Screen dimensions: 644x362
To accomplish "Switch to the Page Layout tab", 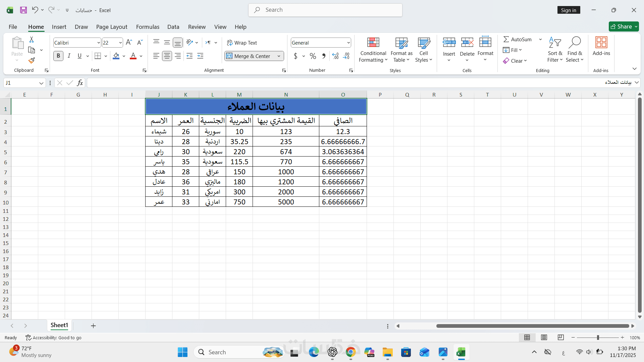I will 112,27.
